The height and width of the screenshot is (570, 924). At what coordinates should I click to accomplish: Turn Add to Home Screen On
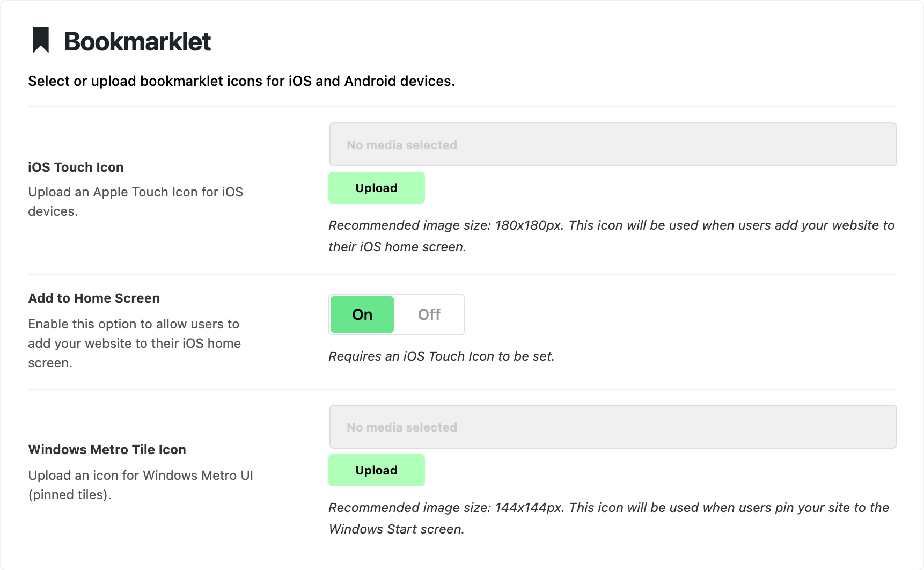[362, 315]
